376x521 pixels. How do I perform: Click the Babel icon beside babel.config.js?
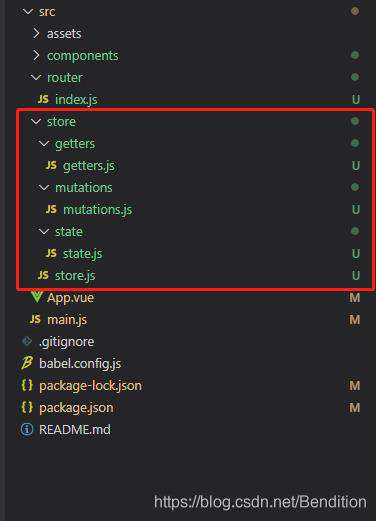pyautogui.click(x=27, y=363)
